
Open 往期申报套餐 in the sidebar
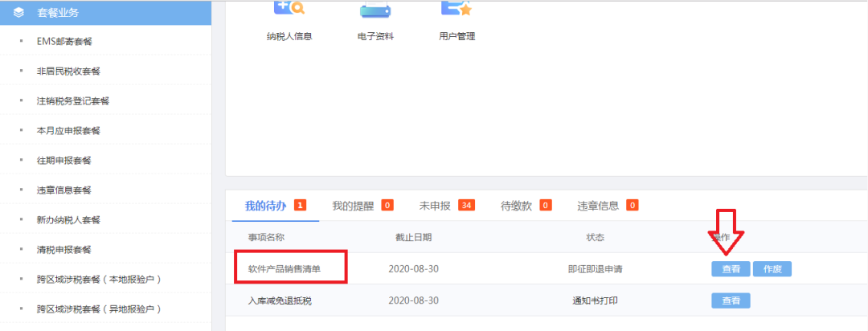click(64, 161)
